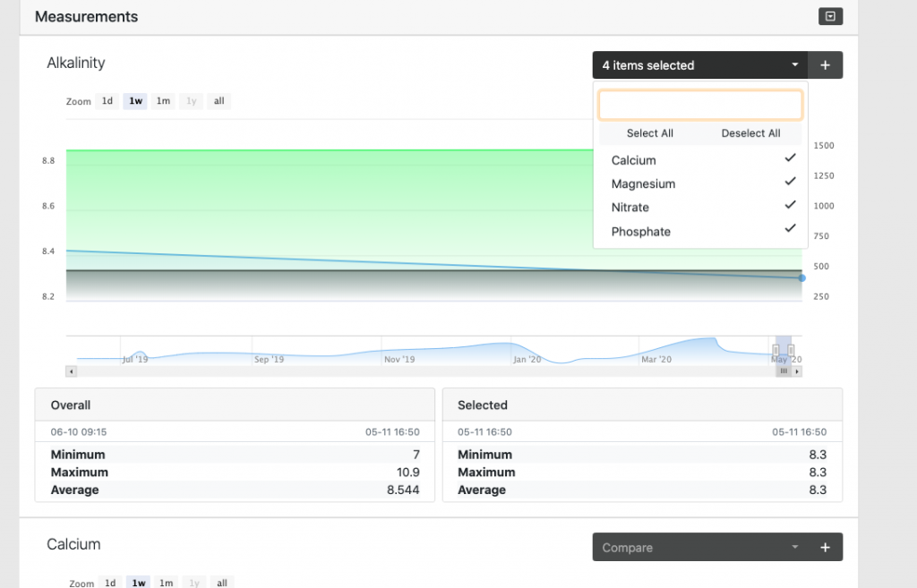Viewport: 917px width, 588px height.
Task: Show all Alkalinity data with 'all' zoom
Action: point(219,101)
